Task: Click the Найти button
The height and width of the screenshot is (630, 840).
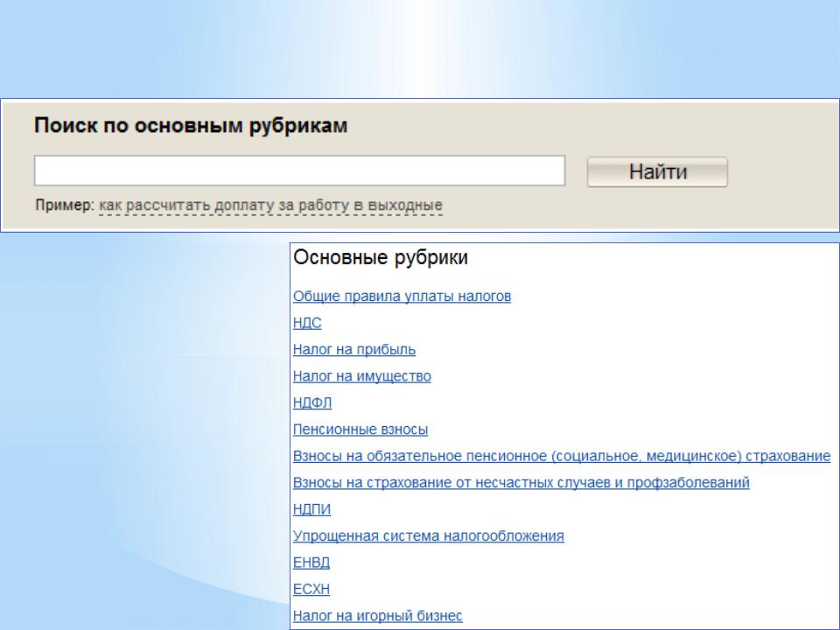Action: tap(657, 172)
